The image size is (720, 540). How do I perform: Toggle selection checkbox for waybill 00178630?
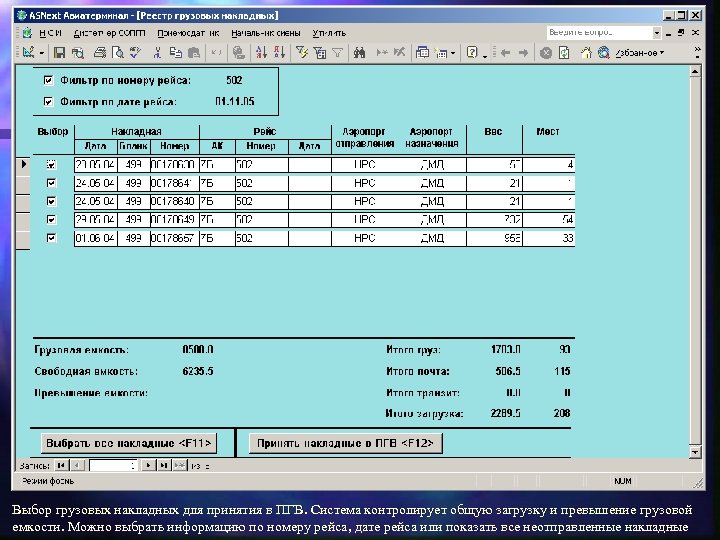click(x=51, y=164)
